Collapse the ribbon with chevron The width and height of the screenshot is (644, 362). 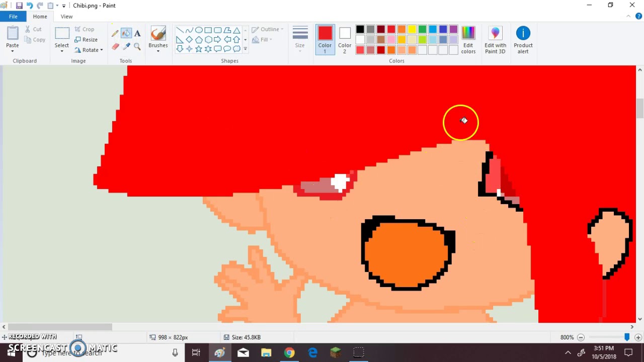tap(629, 17)
